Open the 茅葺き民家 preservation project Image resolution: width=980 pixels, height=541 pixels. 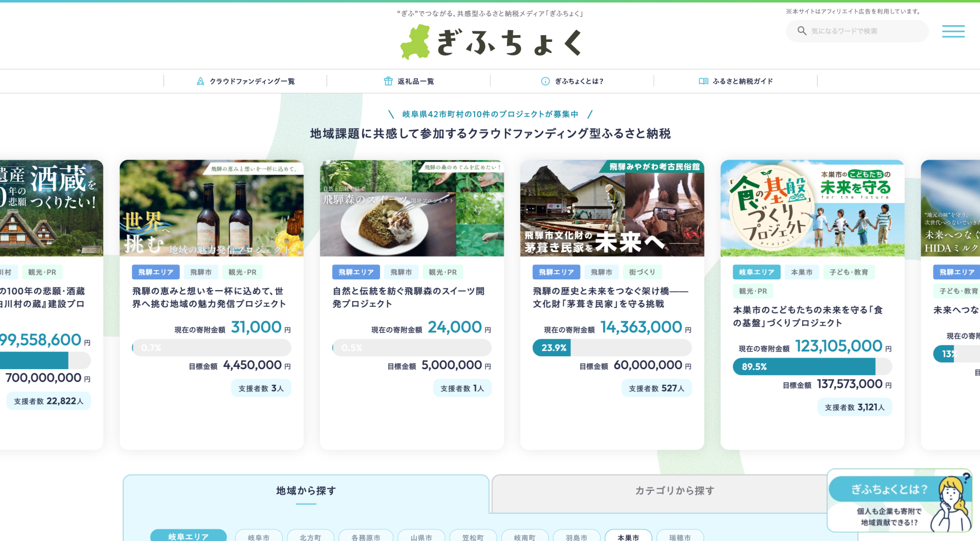(610, 298)
